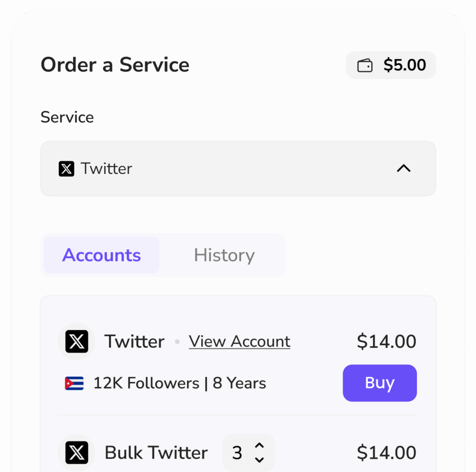Click the Order a Service heading
Screen dimensions: 476x472
coord(115,65)
